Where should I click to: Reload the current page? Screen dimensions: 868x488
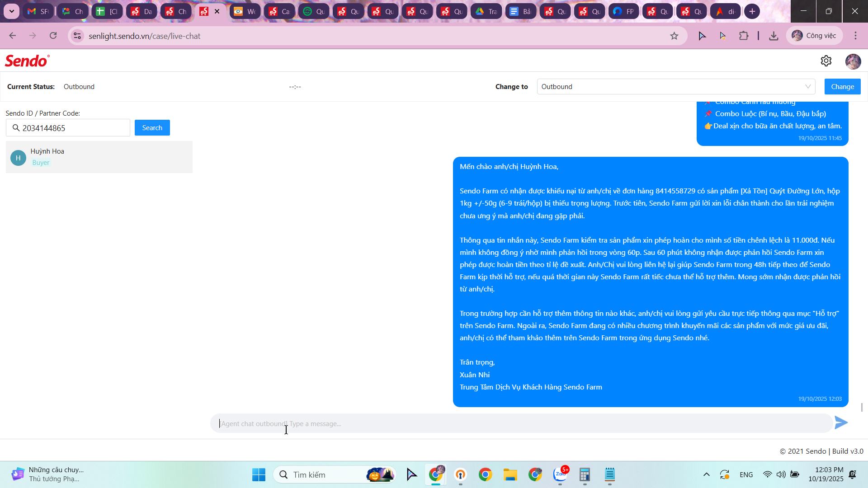click(x=53, y=36)
